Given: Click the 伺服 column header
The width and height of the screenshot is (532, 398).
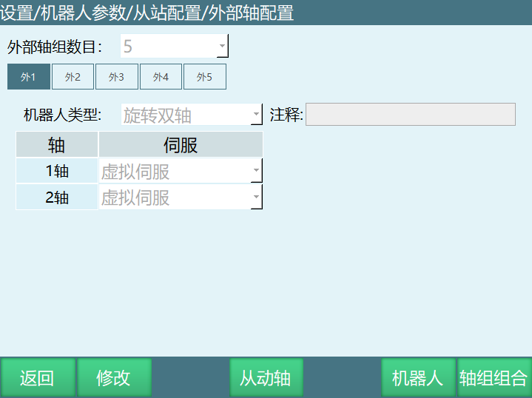Looking at the screenshot, I should point(181,144).
